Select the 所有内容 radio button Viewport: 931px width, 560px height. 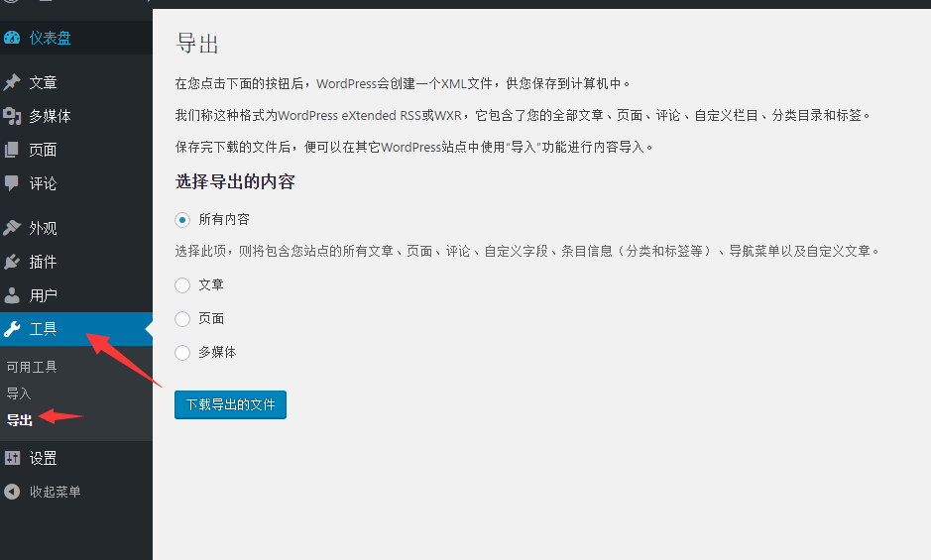pyautogui.click(x=182, y=220)
